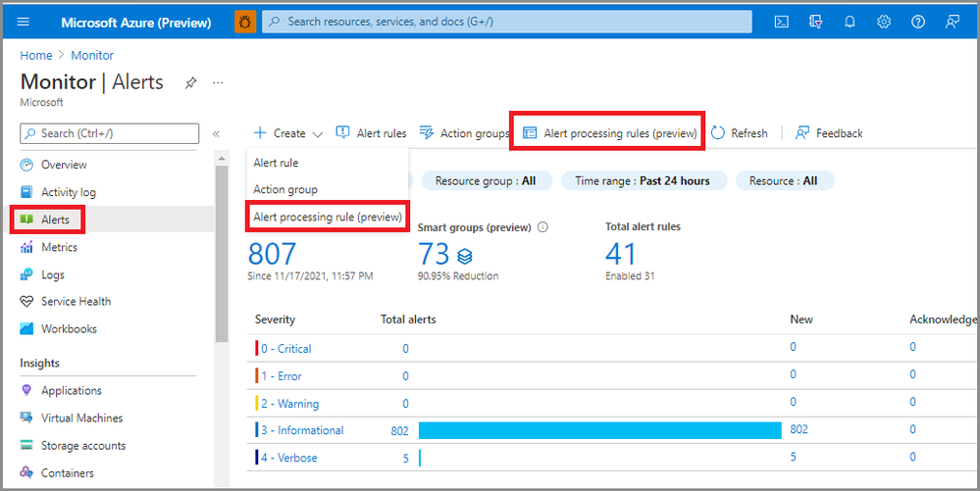Click the 2 - Warning severity link
980x491 pixels.
(289, 404)
